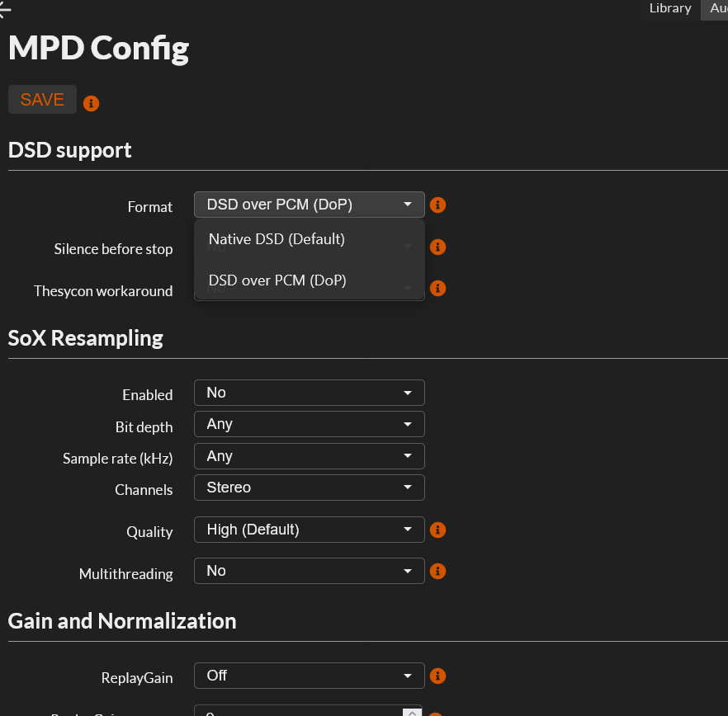Click the Quality label
This screenshot has width=728, height=716.
(149, 532)
